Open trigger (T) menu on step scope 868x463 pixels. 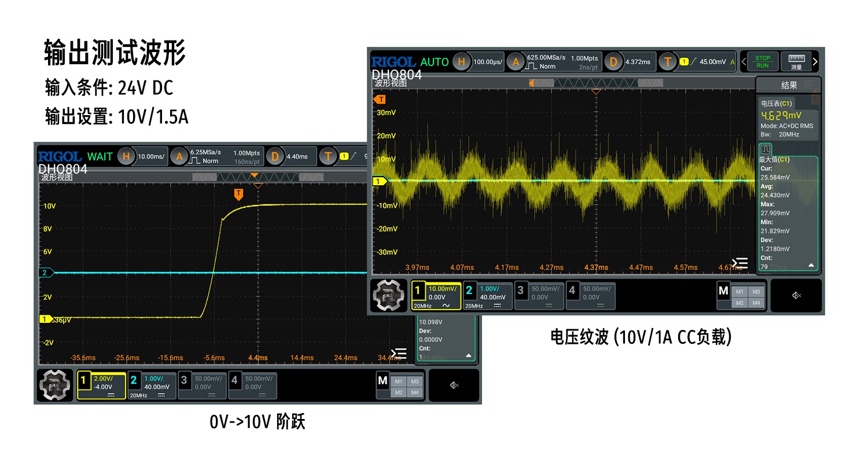329,156
